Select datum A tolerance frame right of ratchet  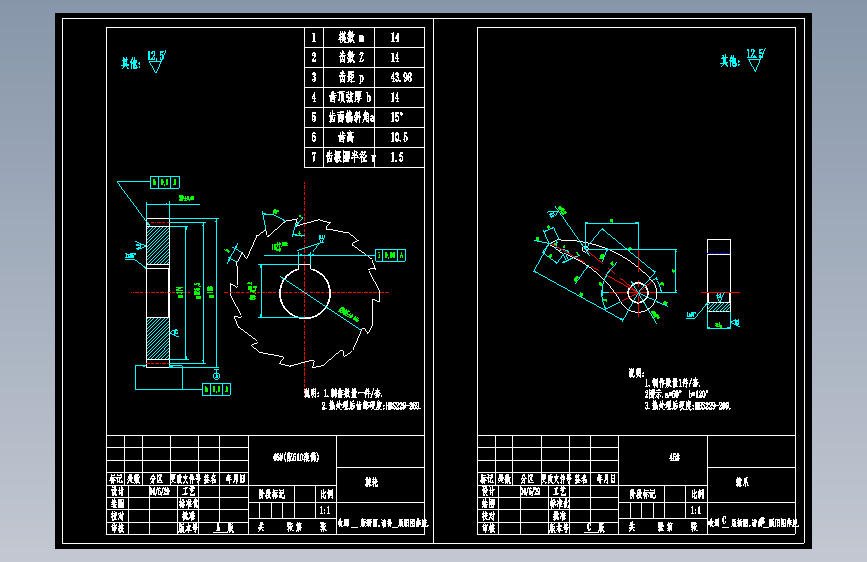391,255
